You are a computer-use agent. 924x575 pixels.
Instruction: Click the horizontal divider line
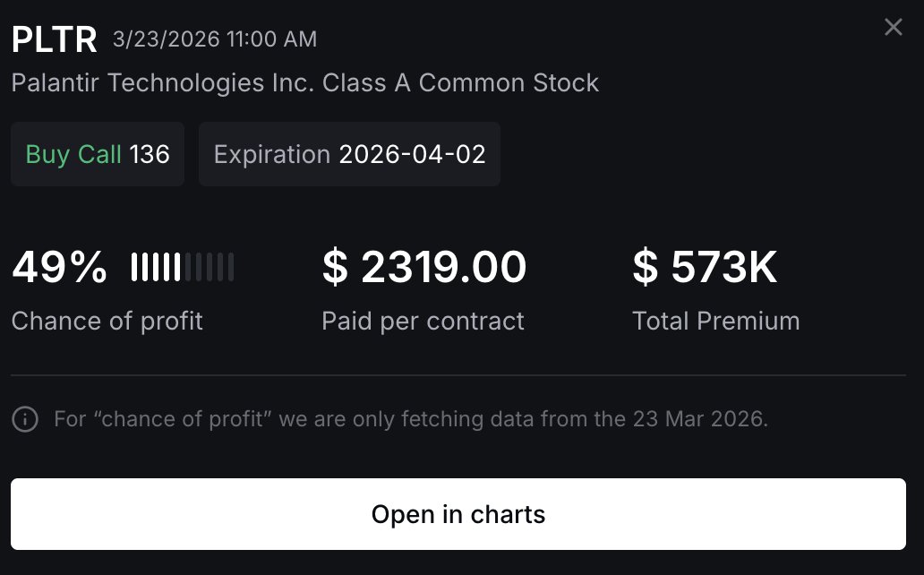pyautogui.click(x=458, y=374)
